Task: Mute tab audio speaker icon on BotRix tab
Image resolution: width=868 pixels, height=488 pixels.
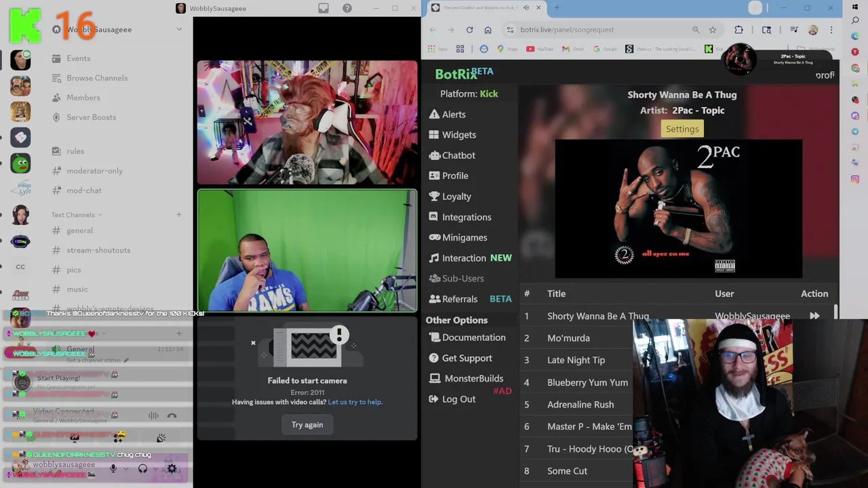Action: click(x=526, y=7)
